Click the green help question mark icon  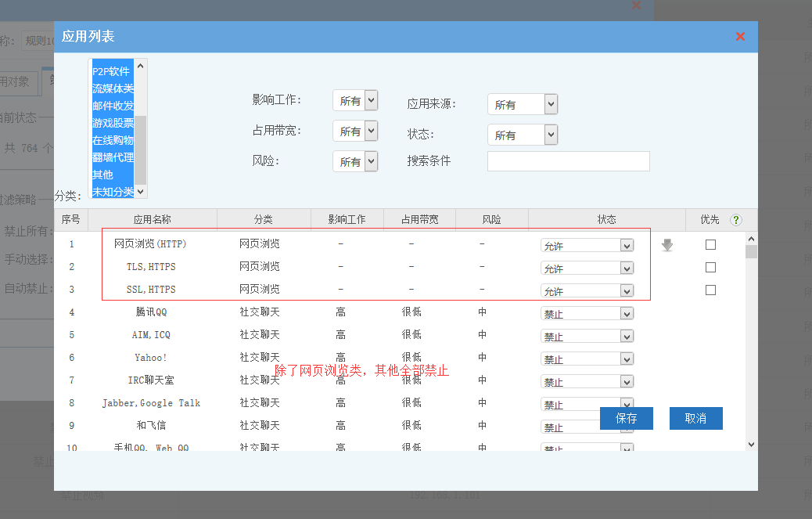coord(735,220)
